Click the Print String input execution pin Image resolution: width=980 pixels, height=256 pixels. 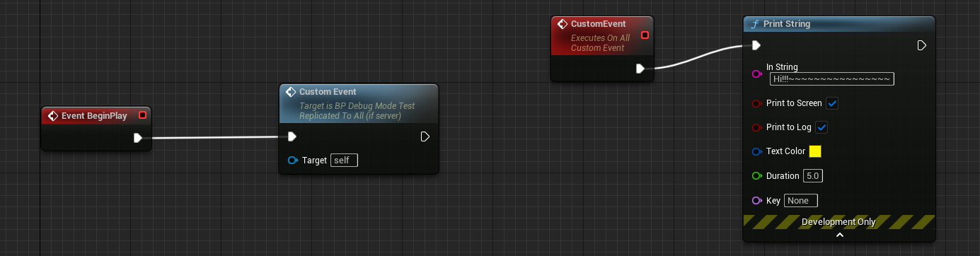pos(756,45)
